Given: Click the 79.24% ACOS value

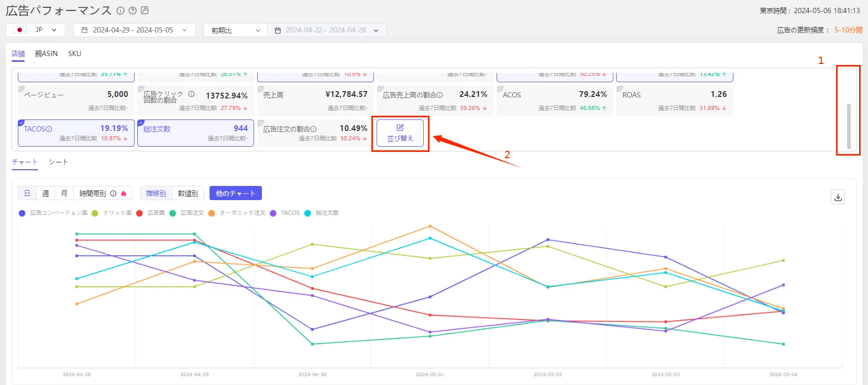Looking at the screenshot, I should pos(593,94).
